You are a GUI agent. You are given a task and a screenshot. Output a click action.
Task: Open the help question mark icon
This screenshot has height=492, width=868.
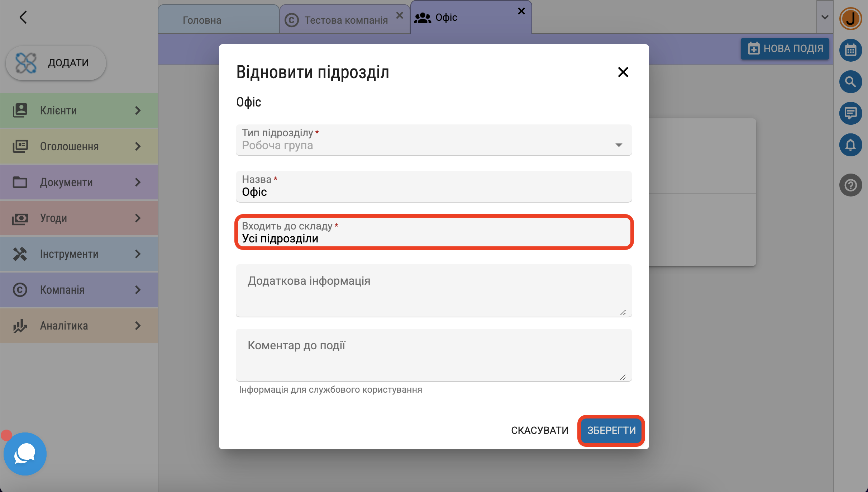click(x=850, y=185)
